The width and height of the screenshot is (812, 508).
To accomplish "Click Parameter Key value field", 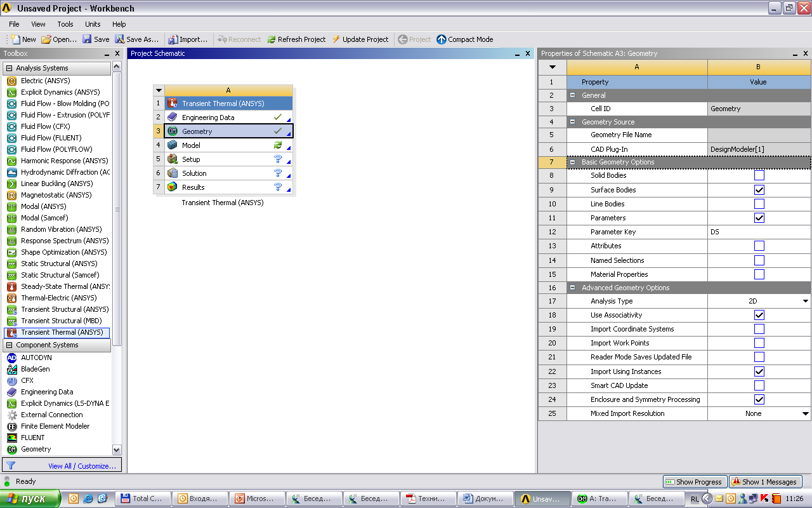I will [759, 232].
